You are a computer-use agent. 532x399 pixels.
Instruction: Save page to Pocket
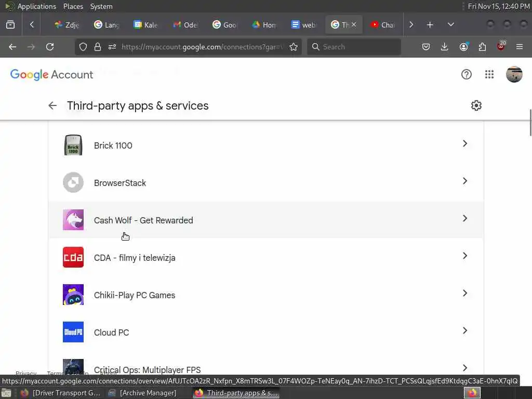click(426, 47)
